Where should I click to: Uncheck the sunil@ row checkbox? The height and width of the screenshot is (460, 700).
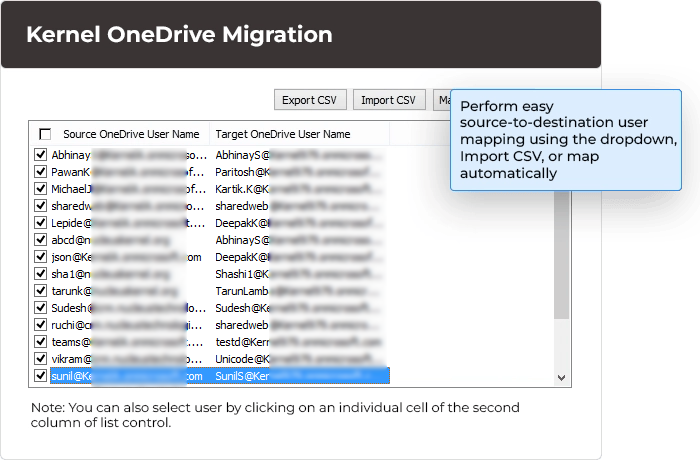[x=41, y=376]
